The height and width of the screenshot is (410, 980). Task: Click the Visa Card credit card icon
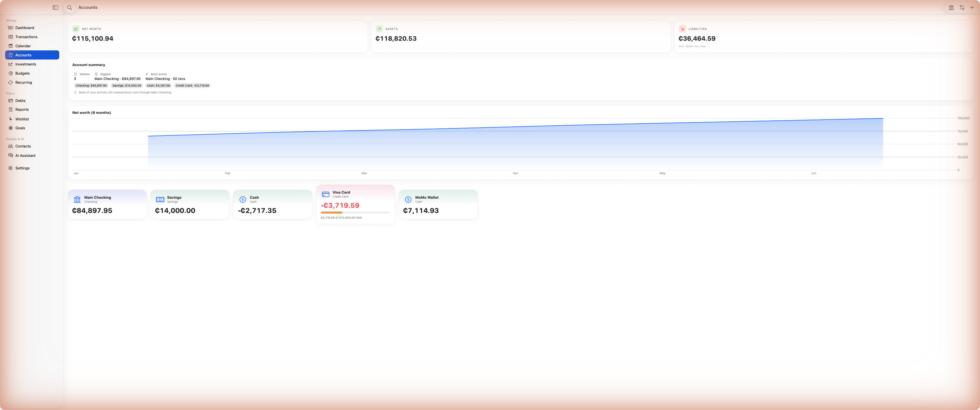[326, 194]
